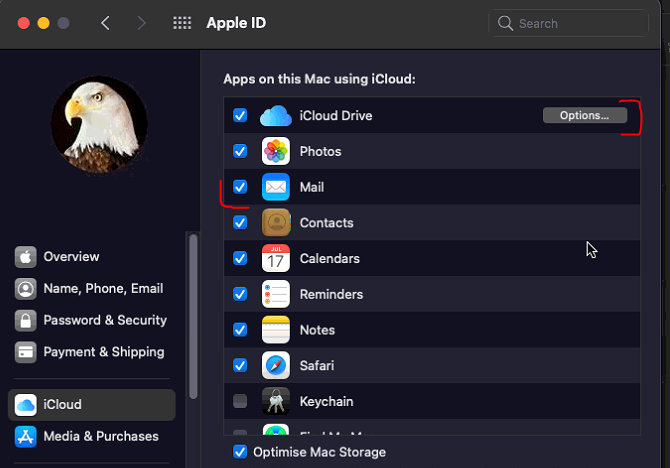This screenshot has height=468, width=670.
Task: Close the Apple ID window
Action: pyautogui.click(x=24, y=23)
